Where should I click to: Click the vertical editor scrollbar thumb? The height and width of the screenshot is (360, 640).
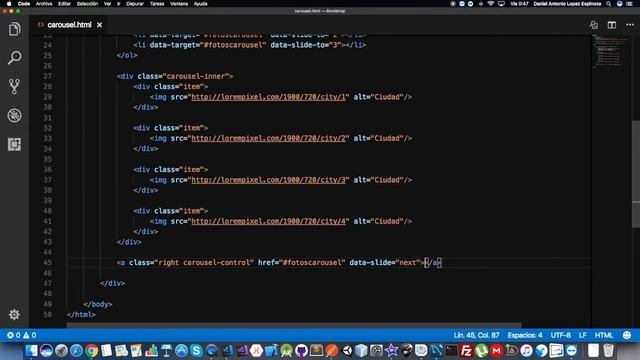click(x=636, y=174)
